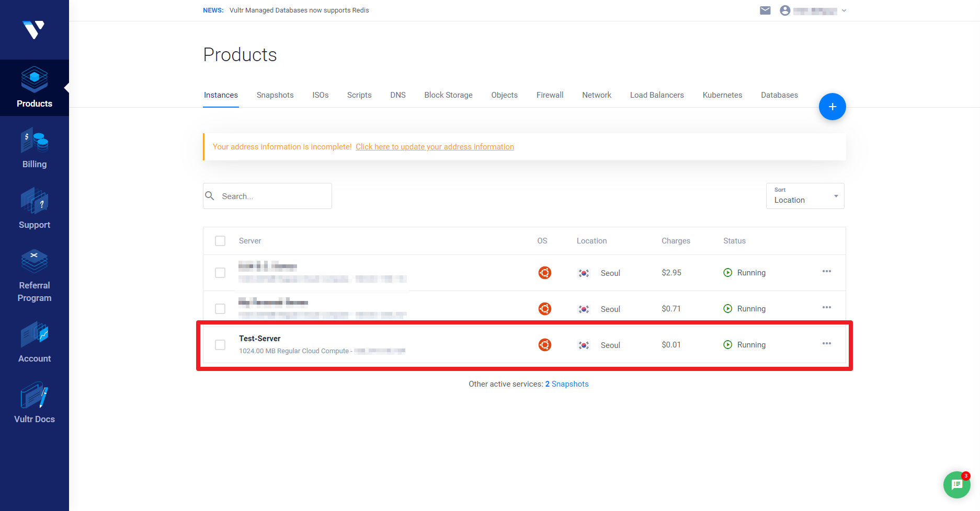Switch to the ISOs tab
The image size is (980, 511).
point(321,95)
